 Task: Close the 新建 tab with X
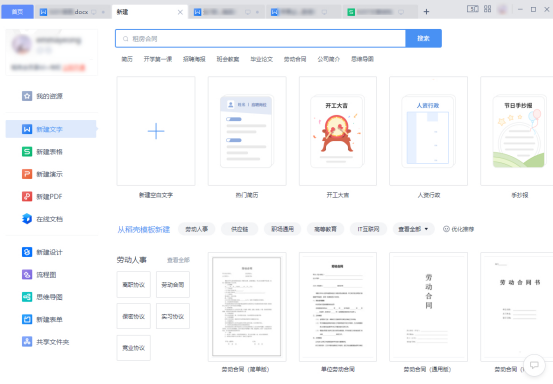pyautogui.click(x=180, y=12)
